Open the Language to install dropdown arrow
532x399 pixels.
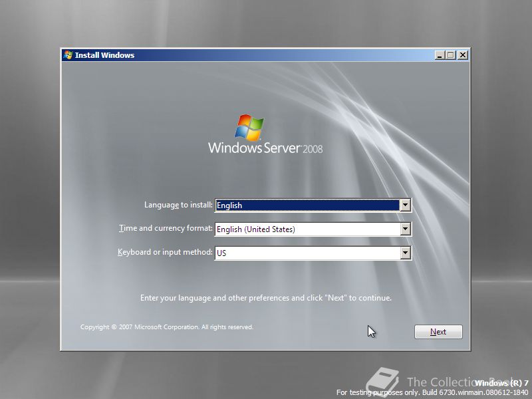(406, 205)
